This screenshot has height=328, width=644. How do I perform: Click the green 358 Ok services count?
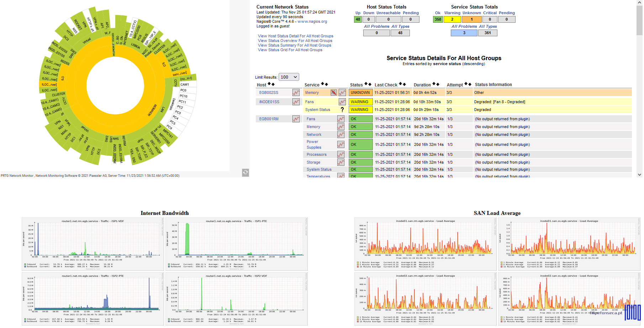coord(438,20)
